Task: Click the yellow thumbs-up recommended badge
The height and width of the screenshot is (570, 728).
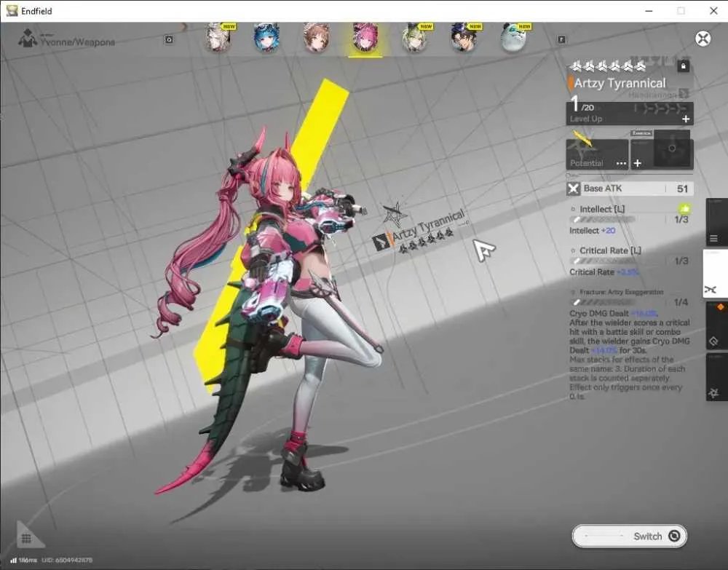Action: [x=684, y=209]
